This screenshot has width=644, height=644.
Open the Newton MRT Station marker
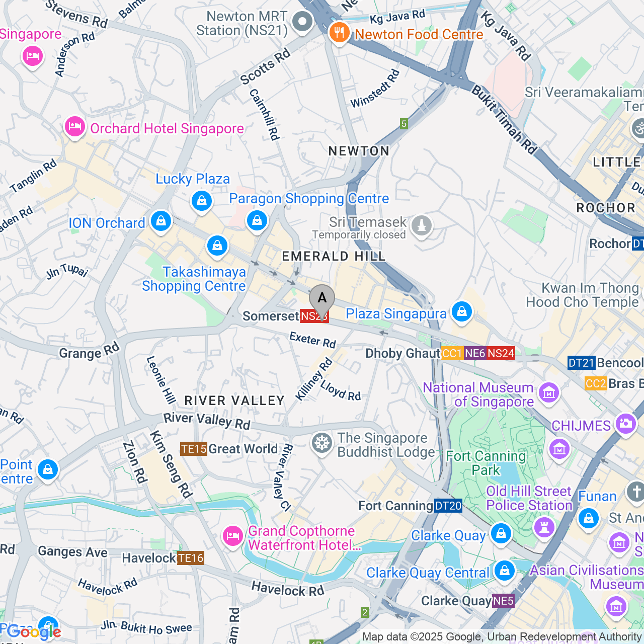(303, 22)
